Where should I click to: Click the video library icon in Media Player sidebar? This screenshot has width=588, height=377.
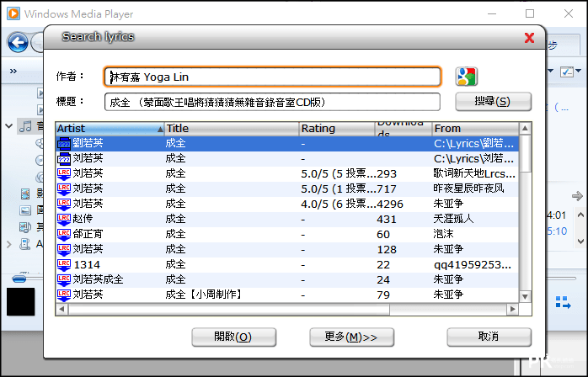click(x=25, y=194)
